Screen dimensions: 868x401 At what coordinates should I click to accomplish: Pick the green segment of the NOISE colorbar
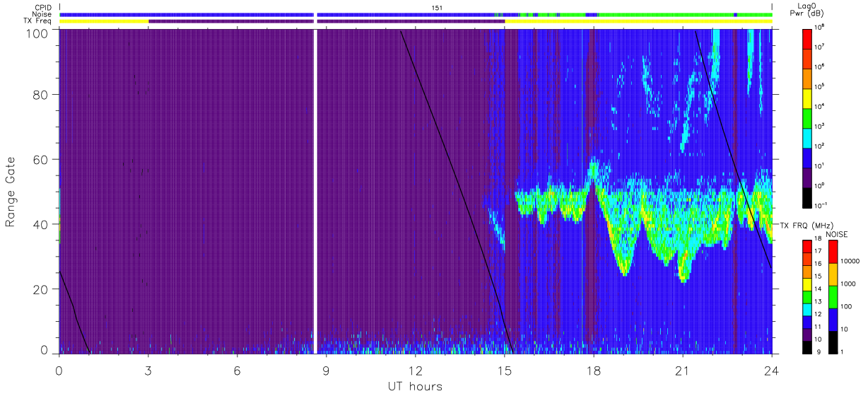[833, 296]
